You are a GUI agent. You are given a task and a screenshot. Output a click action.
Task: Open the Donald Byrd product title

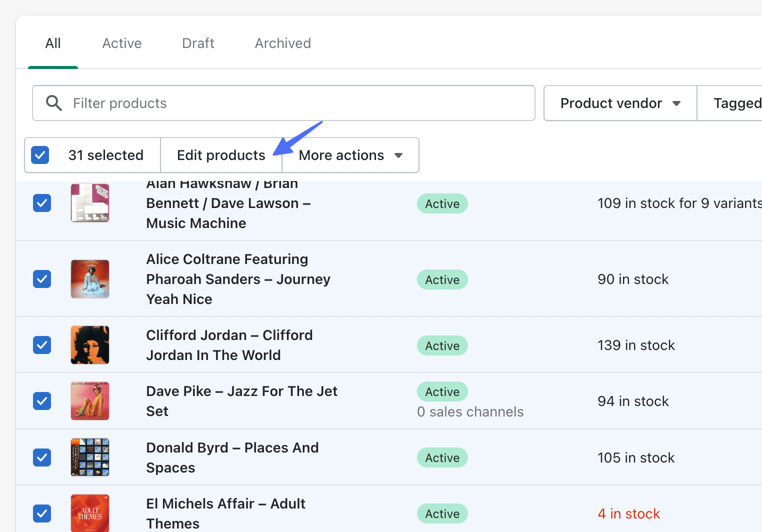coord(232,457)
